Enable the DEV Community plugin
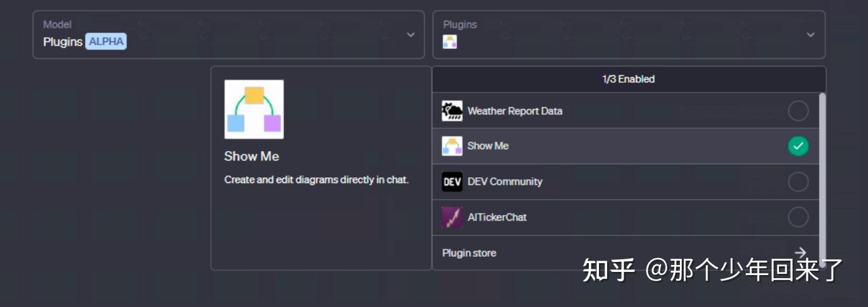 coord(798,182)
